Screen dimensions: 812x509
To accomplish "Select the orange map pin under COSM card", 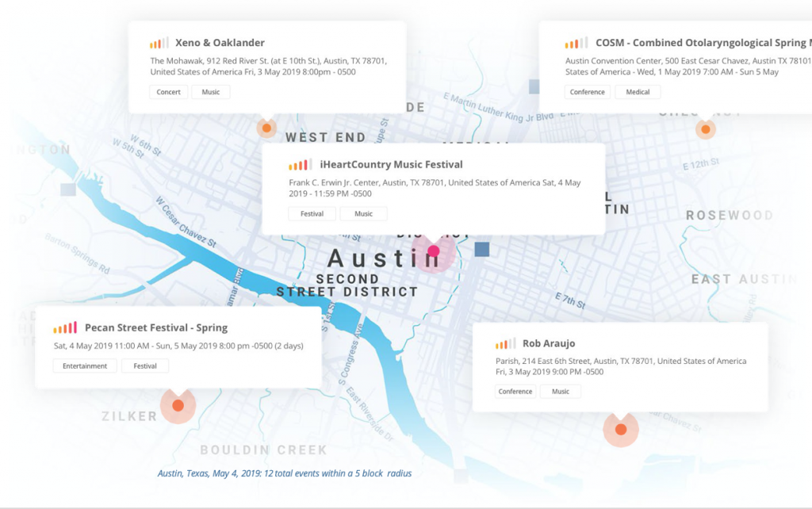I will tap(705, 129).
